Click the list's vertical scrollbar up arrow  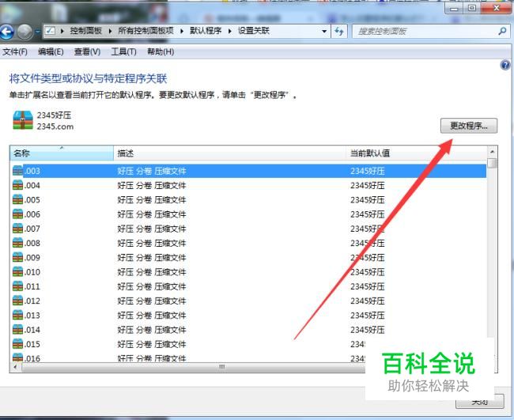pyautogui.click(x=492, y=152)
